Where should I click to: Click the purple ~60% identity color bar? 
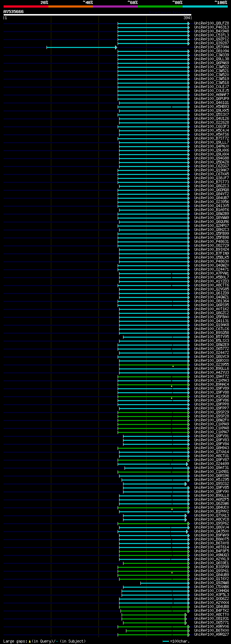[115, 6]
